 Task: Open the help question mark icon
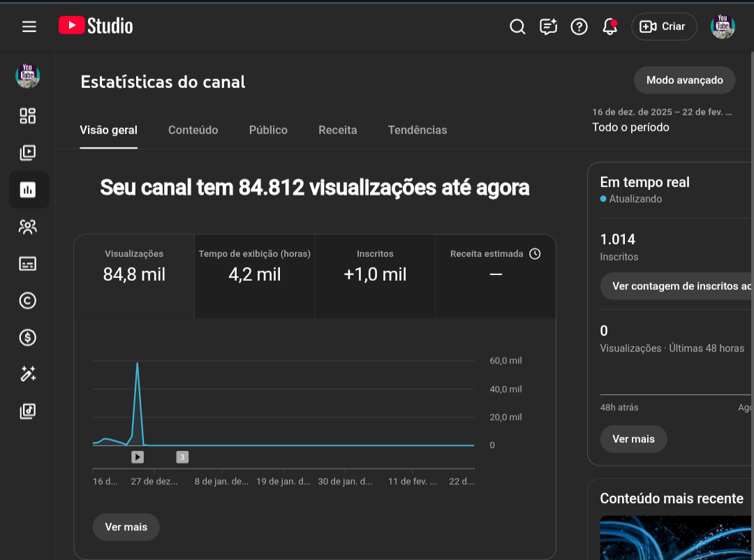(x=579, y=27)
